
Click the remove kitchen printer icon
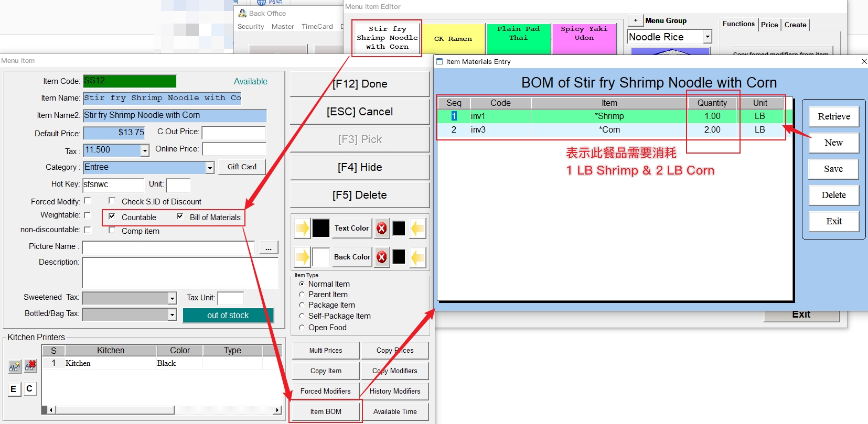pyautogui.click(x=30, y=366)
